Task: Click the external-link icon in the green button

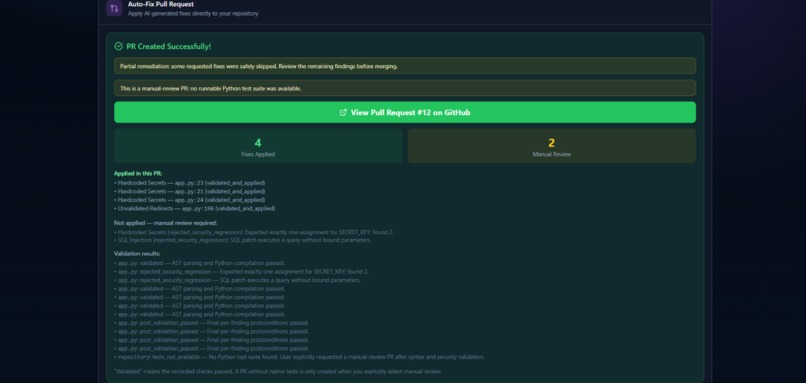Action: (x=343, y=113)
